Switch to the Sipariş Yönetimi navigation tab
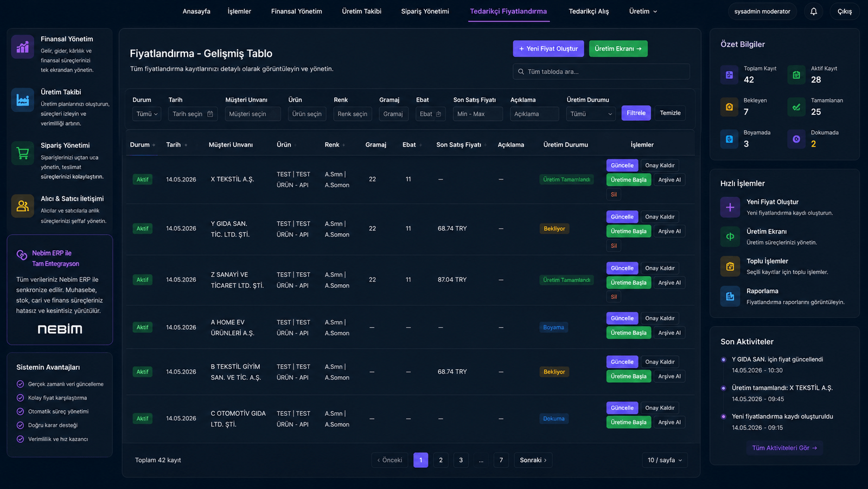 (x=425, y=11)
